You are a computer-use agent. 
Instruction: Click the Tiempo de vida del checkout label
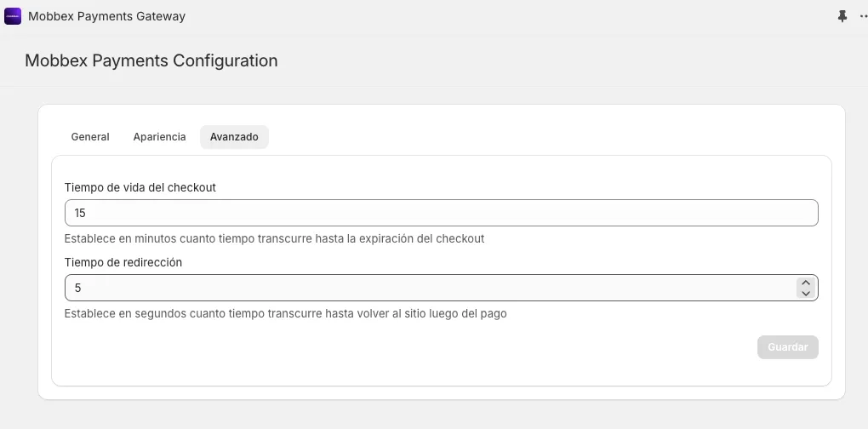140,187
